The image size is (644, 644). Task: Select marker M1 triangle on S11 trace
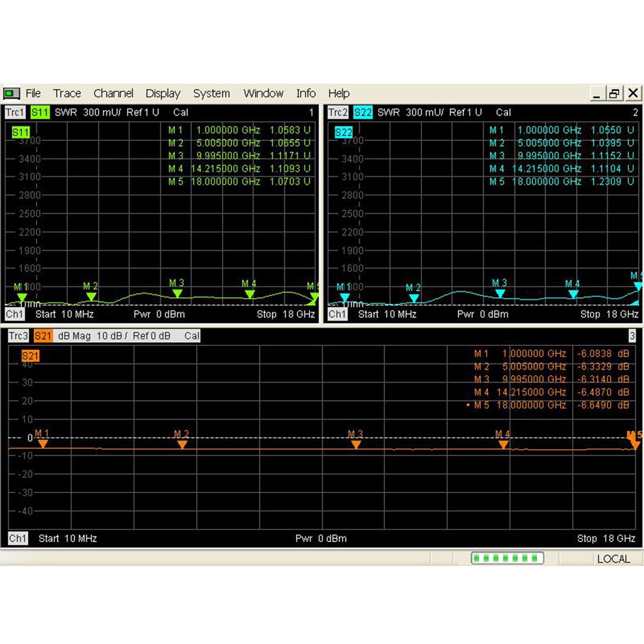(x=22, y=297)
